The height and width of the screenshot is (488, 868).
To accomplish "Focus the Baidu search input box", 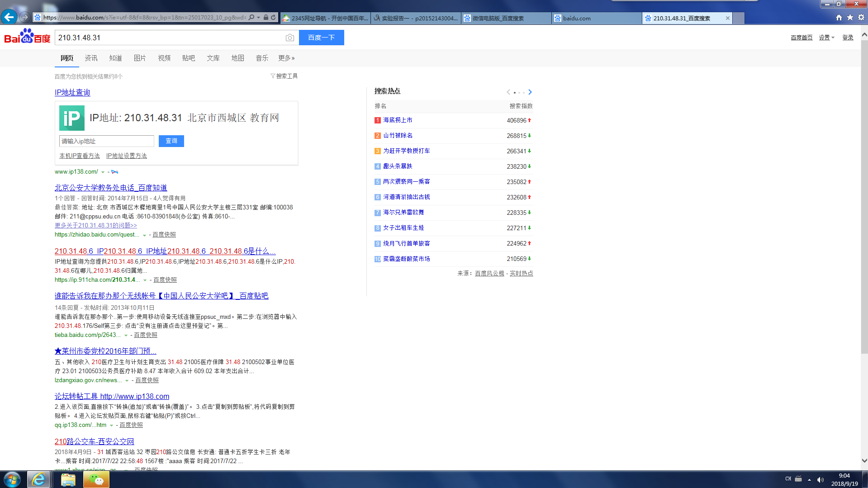I will pyautogui.click(x=171, y=38).
